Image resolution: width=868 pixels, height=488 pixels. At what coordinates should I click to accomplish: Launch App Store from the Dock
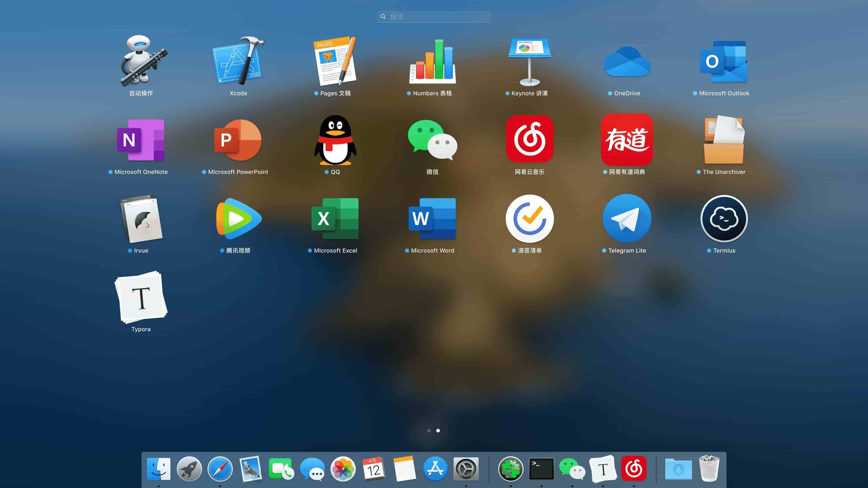435,469
